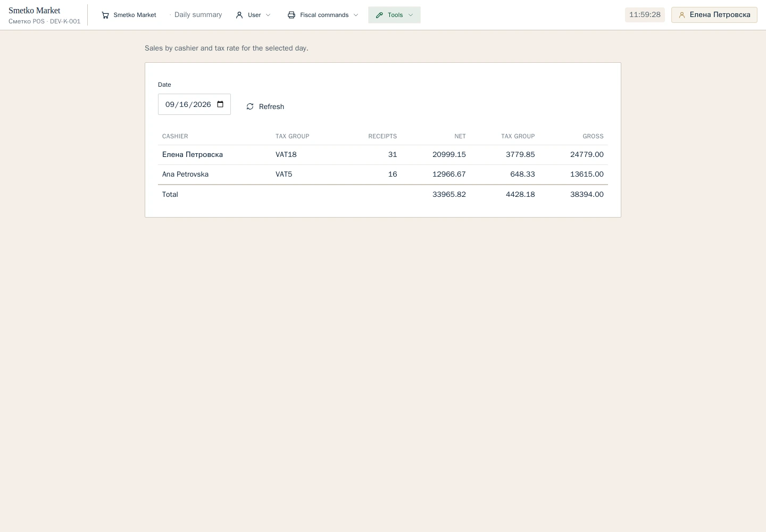
Task: Click the Total row label
Action: coord(170,195)
